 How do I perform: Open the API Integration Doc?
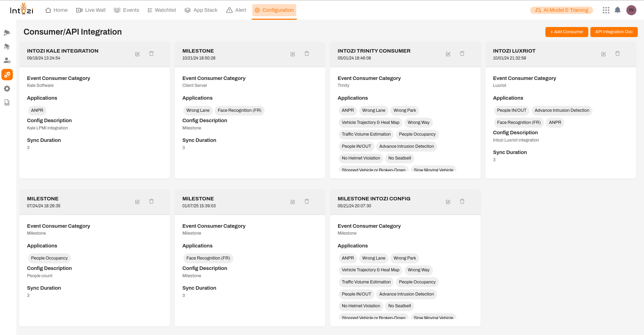[x=614, y=31]
